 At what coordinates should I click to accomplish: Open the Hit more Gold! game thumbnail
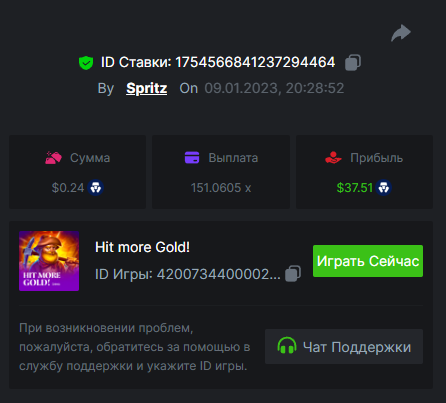coord(49,261)
